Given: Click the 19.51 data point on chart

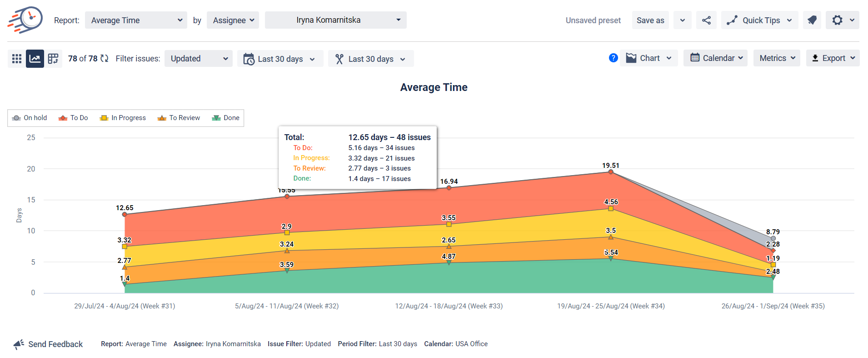Looking at the screenshot, I should (x=611, y=172).
